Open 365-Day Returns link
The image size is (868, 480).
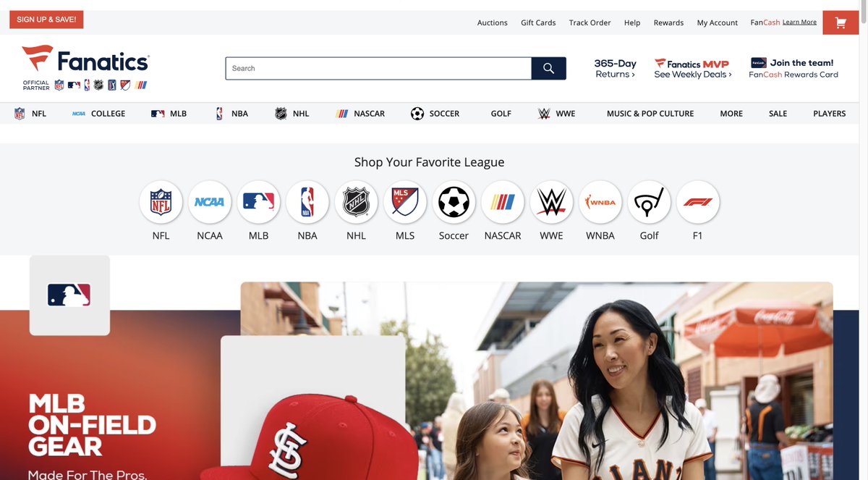tap(615, 69)
